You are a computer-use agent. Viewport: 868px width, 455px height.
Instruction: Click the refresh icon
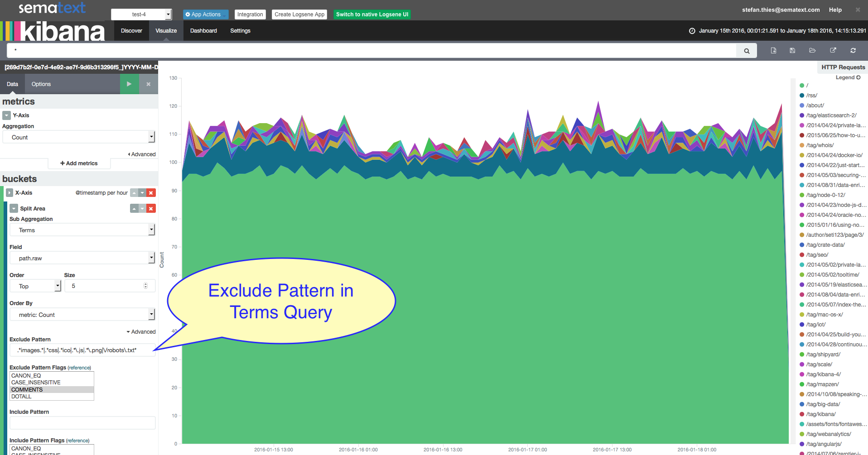pyautogui.click(x=853, y=50)
